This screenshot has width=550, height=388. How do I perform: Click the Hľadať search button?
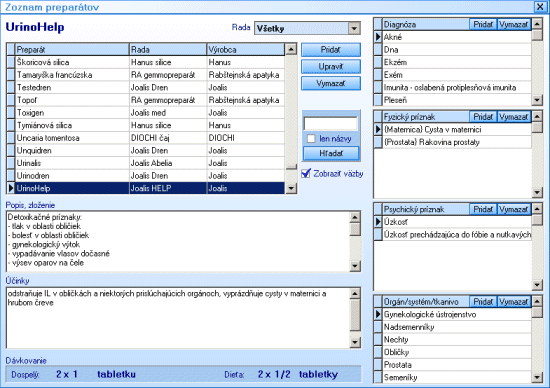point(331,153)
